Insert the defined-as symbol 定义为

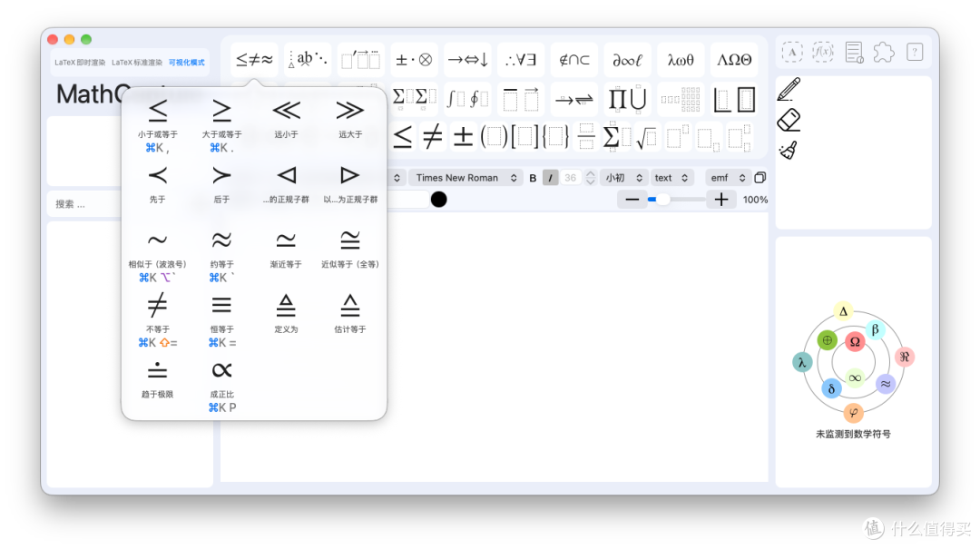pyautogui.click(x=286, y=305)
